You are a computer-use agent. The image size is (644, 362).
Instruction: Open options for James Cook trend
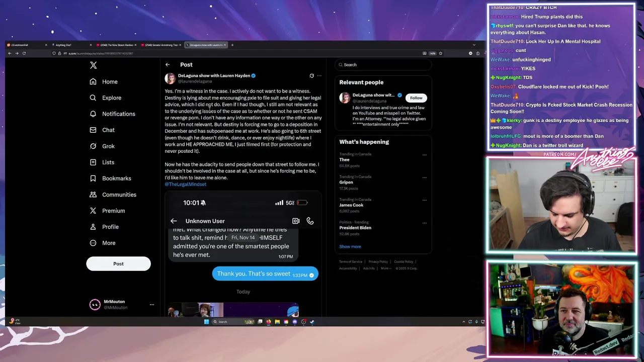point(425,200)
